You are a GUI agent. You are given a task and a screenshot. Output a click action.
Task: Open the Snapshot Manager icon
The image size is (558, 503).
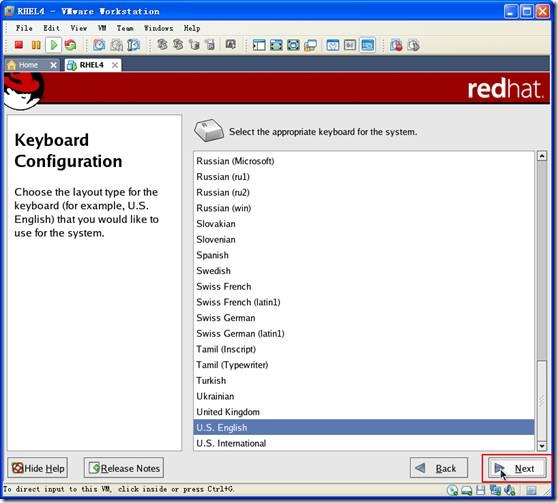(133, 45)
